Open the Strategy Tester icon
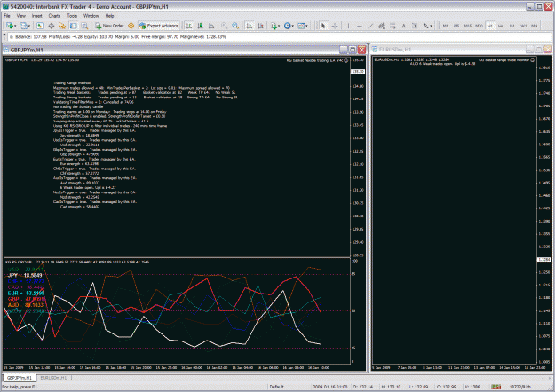Screen dimensions: 555x392 tap(84, 26)
